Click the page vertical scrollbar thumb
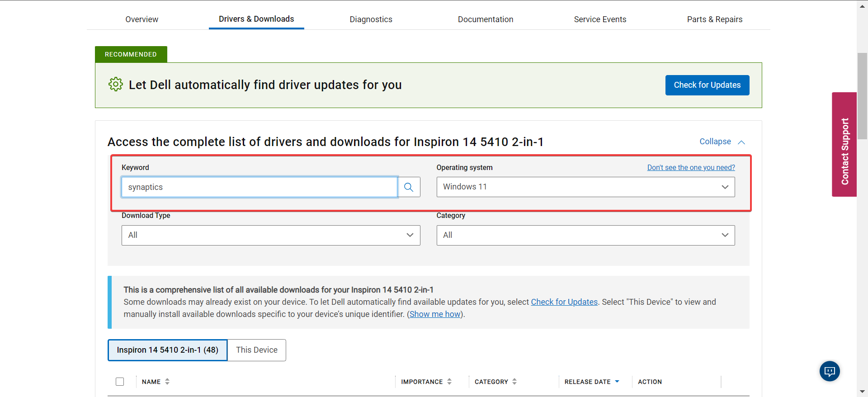 click(x=862, y=96)
